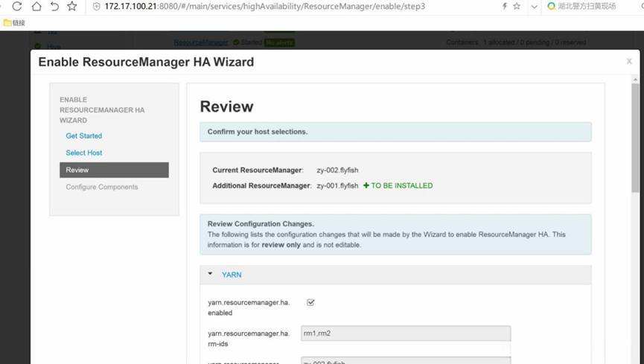Click the green plus TO BE INSTALLED icon

366,185
